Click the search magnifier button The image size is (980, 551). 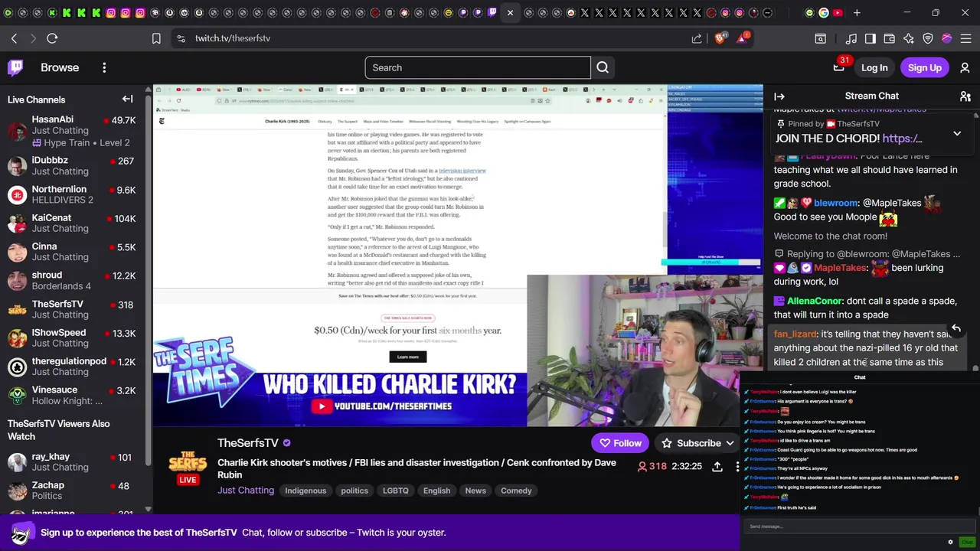tap(603, 67)
